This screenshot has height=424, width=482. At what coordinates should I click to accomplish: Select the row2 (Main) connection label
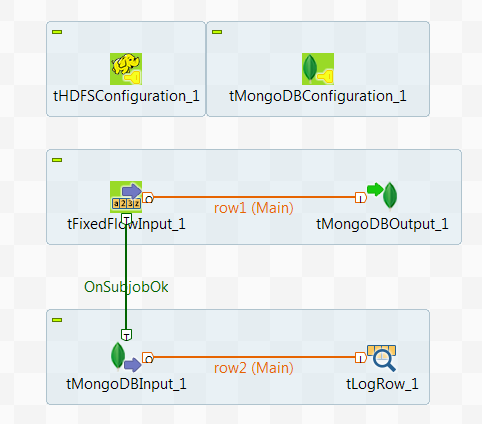click(x=254, y=368)
